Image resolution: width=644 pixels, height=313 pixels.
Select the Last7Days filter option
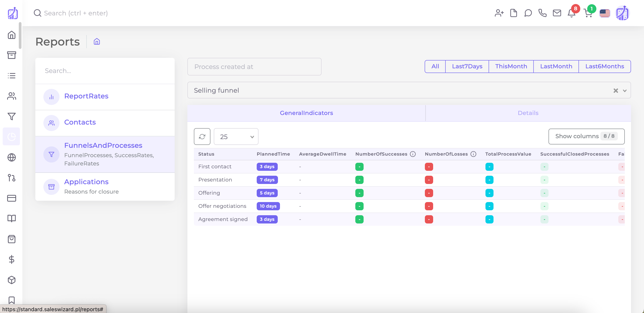click(467, 66)
